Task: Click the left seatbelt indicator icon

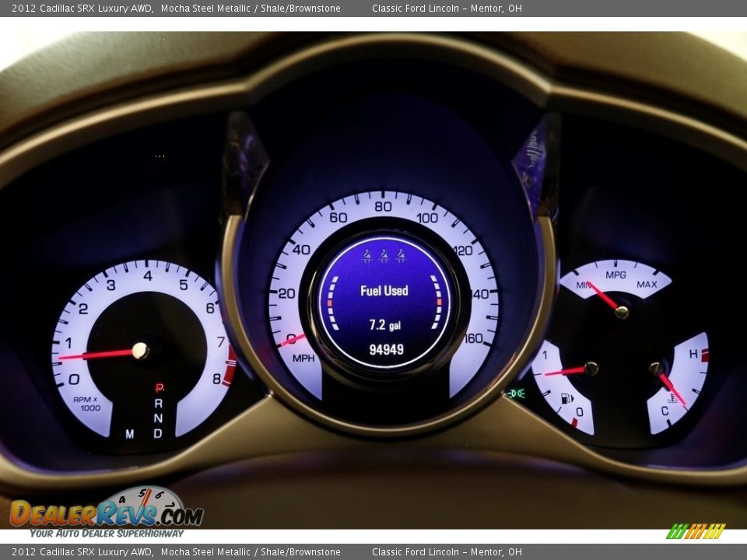Action: pos(366,256)
